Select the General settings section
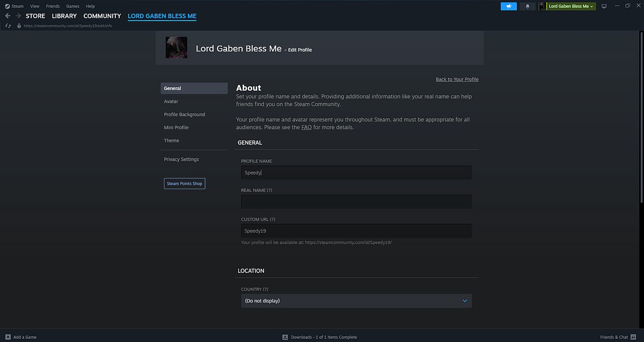 (x=194, y=88)
